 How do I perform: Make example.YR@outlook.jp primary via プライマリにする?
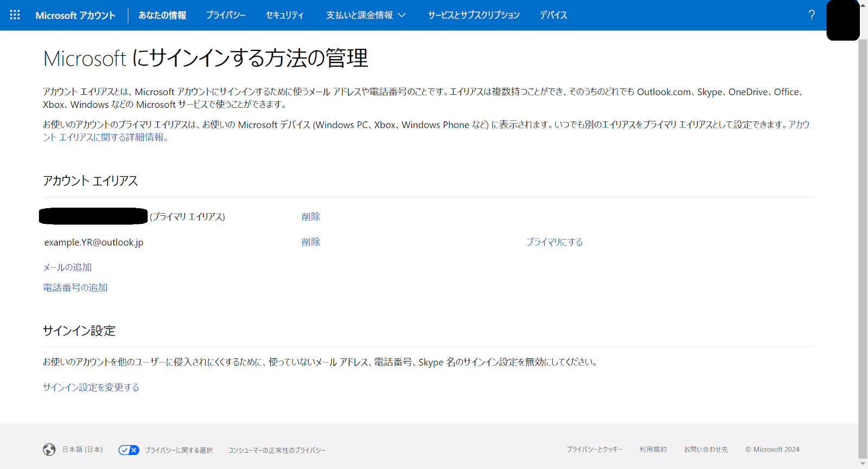[554, 242]
